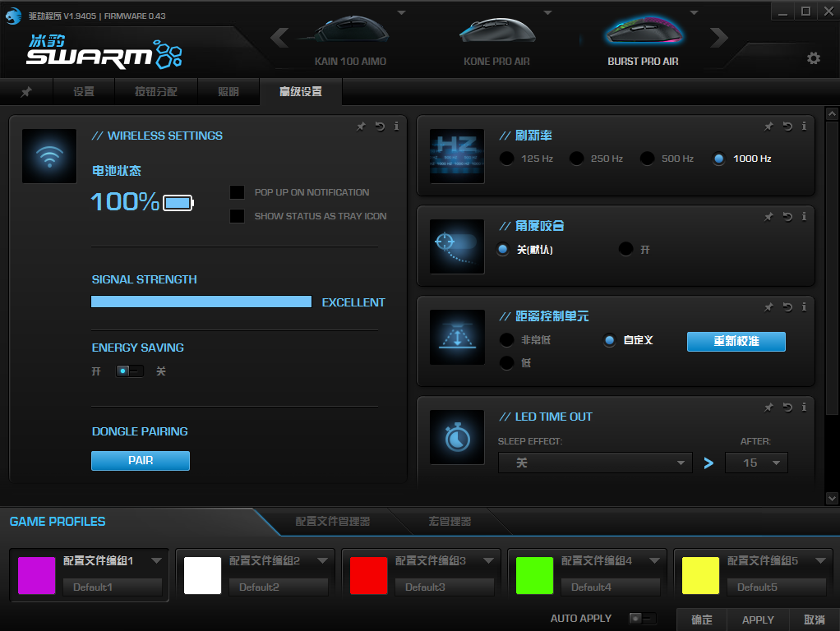Pin the LED Time Out panel
Viewport: 840px width, 631px height.
[768, 408]
